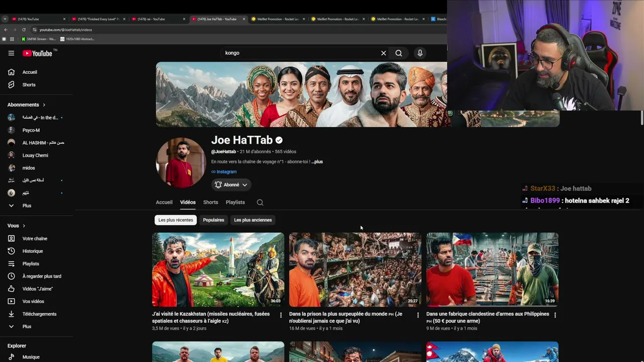Click the page's vertical scrollbar
Viewport: 644px width, 362px height.
641,118
